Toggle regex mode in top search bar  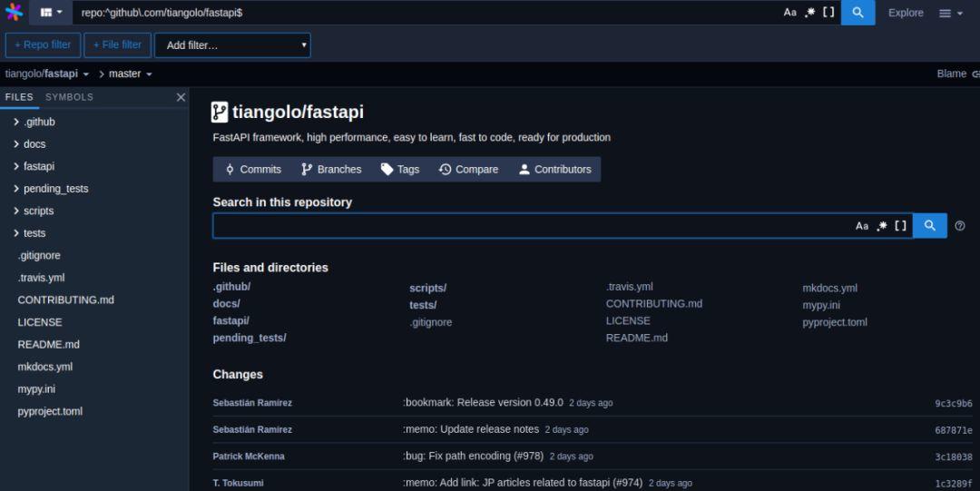click(810, 13)
